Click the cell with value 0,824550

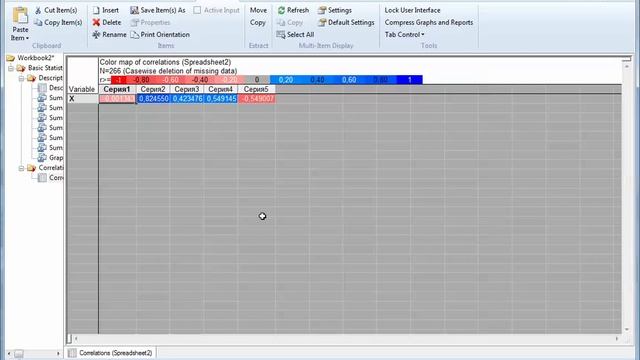[153, 99]
